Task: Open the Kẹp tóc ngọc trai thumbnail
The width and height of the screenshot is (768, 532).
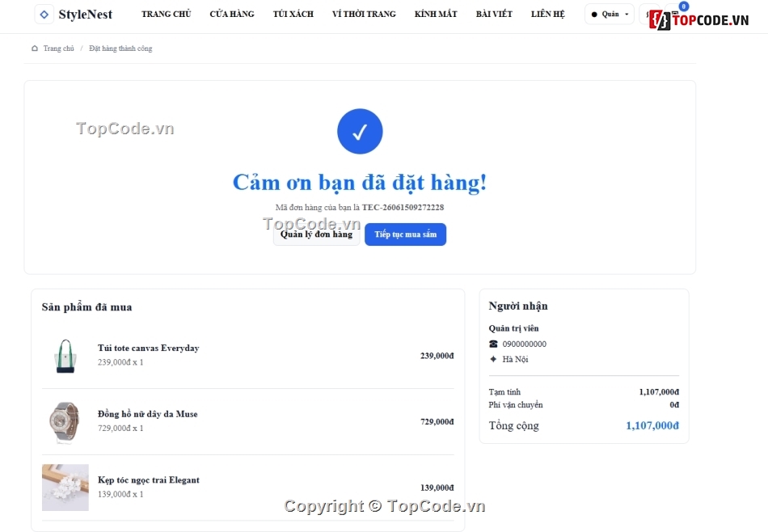Action: pos(65,488)
